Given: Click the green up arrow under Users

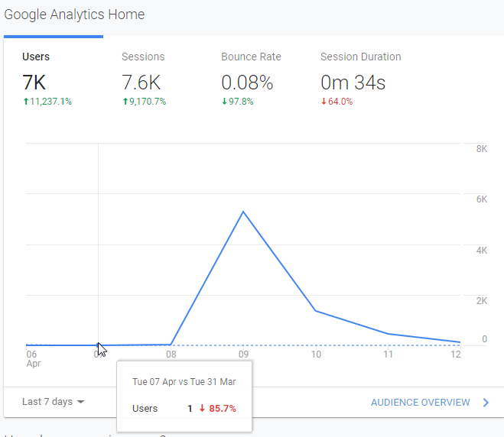Looking at the screenshot, I should (25, 102).
